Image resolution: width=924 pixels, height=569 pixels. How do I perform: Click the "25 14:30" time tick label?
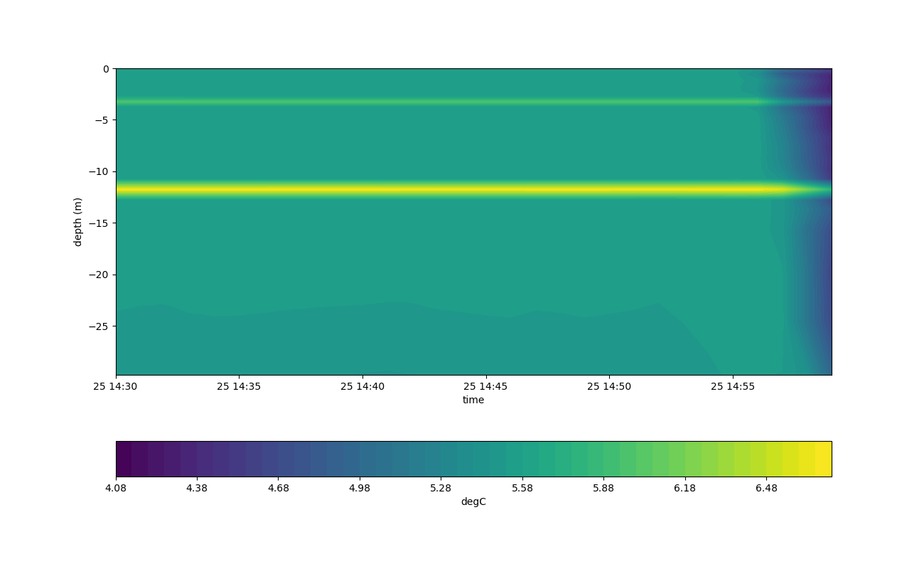tap(116, 387)
